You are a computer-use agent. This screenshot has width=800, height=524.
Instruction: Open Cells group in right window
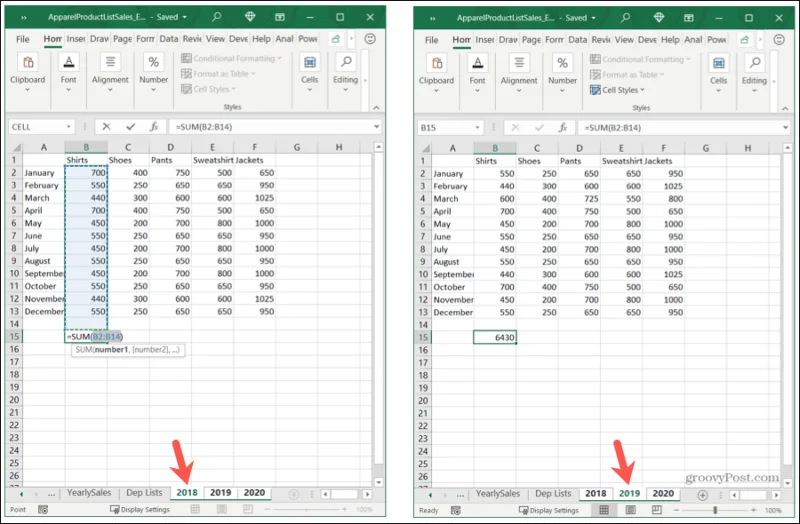coord(718,74)
